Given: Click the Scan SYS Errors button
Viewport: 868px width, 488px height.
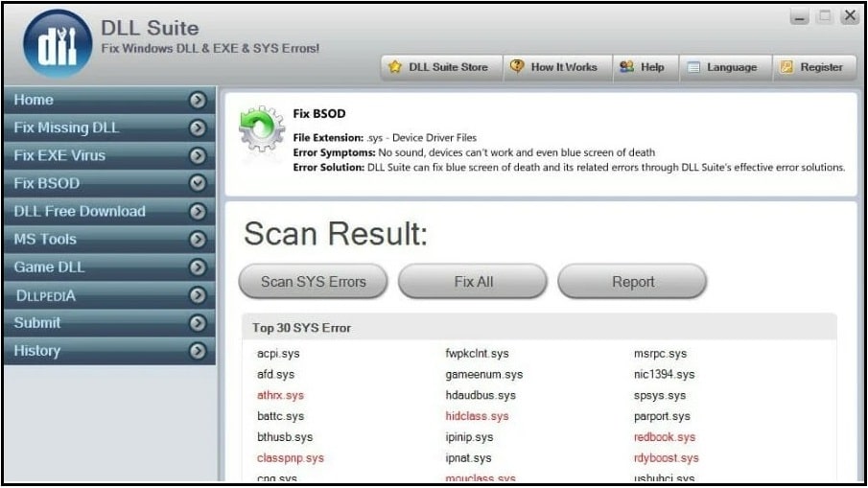Looking at the screenshot, I should 314,282.
